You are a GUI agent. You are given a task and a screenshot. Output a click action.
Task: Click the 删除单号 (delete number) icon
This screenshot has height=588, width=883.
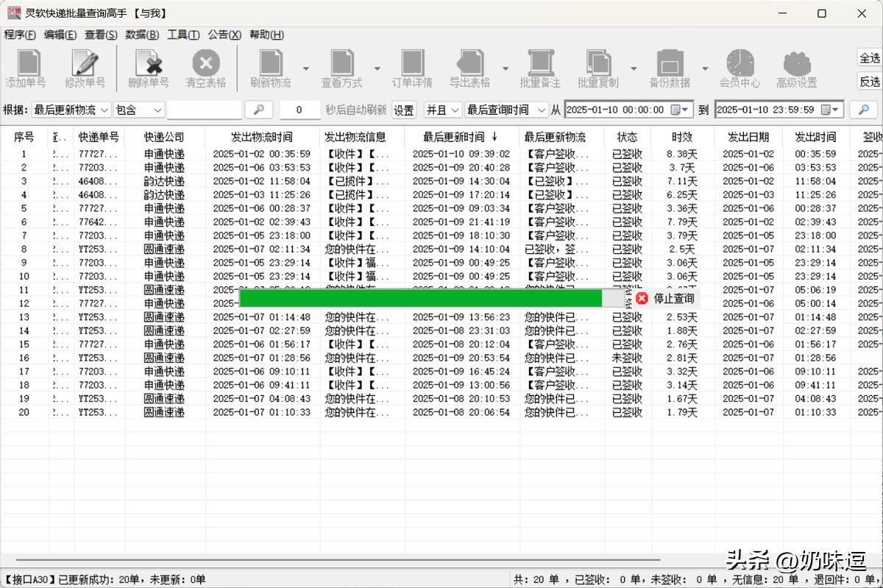(x=148, y=68)
